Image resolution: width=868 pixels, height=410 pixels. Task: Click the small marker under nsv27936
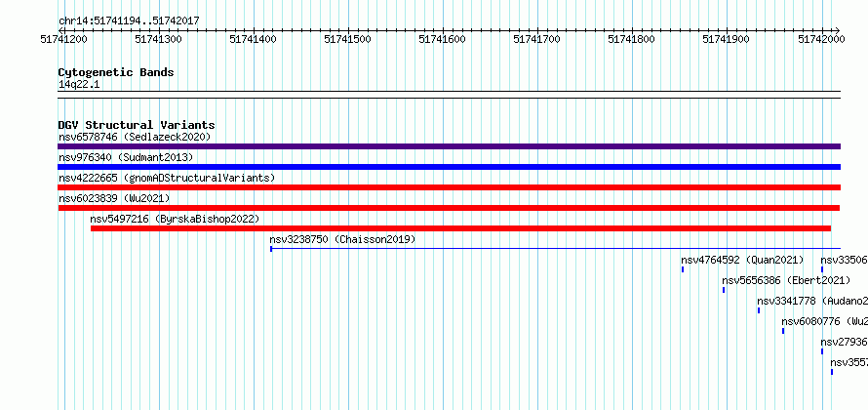pos(822,351)
